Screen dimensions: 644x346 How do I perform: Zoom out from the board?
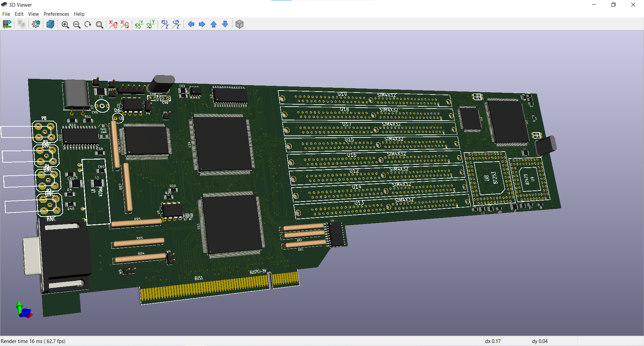point(76,24)
